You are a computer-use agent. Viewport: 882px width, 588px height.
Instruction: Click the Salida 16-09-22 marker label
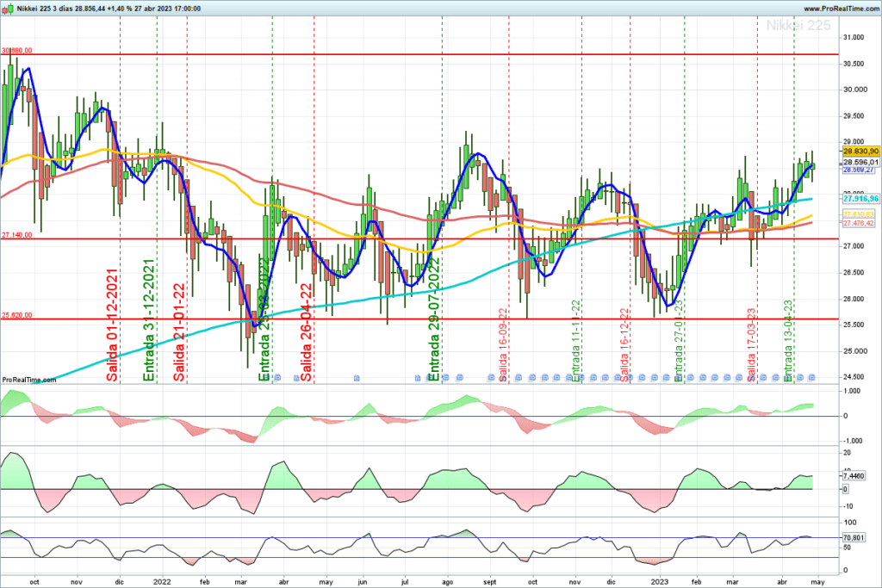(503, 344)
